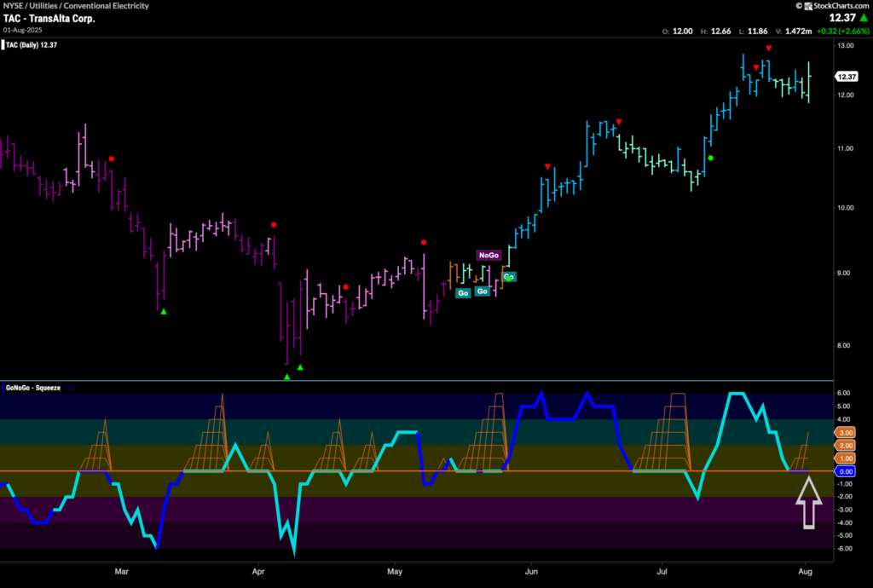Click the NYSE / Utilities / Conventional Electricity breadcrumb
The image size is (873, 588).
coord(76,6)
